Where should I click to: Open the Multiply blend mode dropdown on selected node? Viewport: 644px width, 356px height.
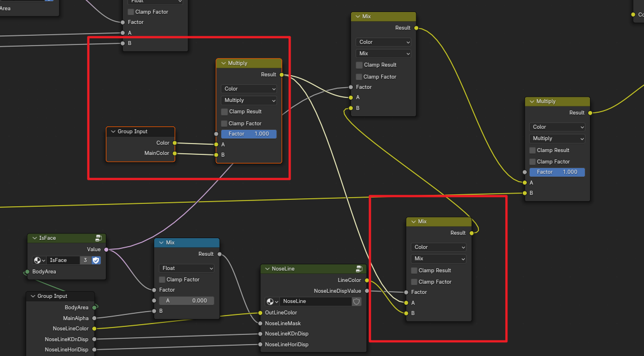[x=249, y=100]
